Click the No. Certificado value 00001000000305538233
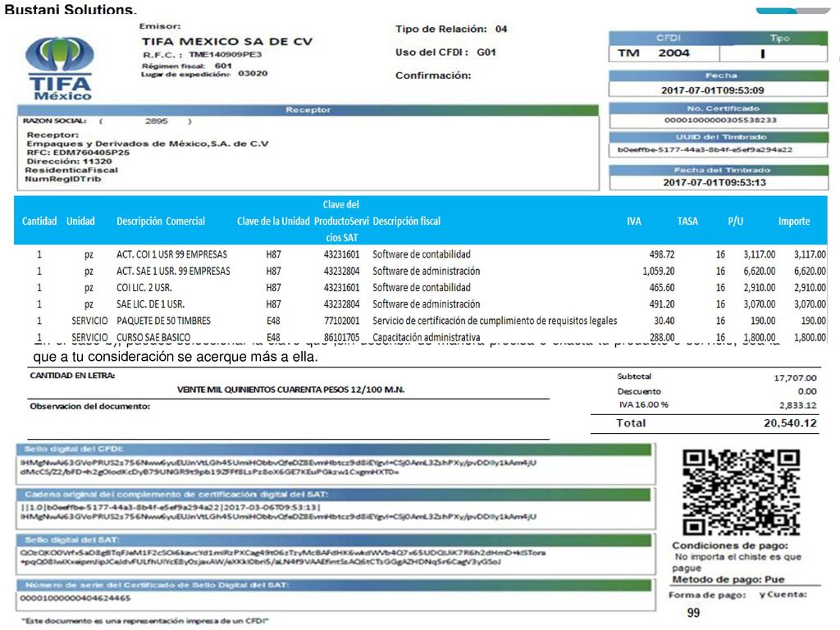840x630 pixels. tap(720, 120)
